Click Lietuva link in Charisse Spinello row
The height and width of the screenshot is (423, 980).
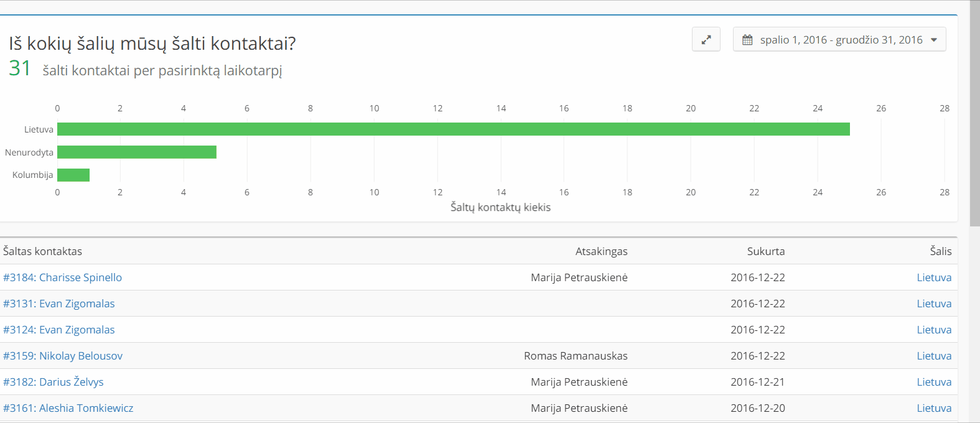tap(934, 277)
